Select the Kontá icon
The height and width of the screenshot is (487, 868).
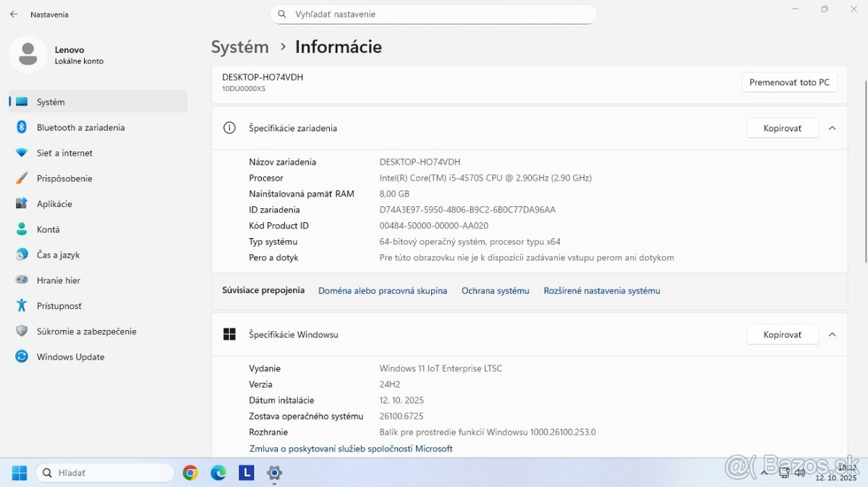point(21,229)
